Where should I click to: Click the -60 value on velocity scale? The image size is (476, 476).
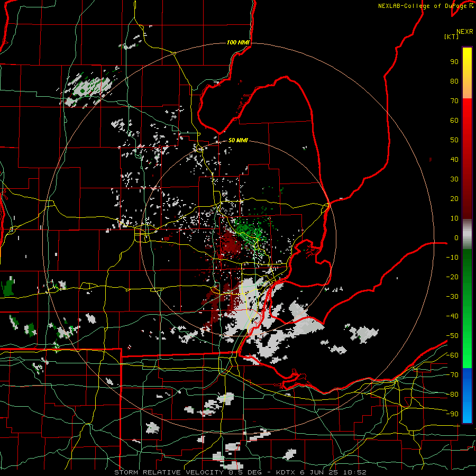tap(452, 355)
